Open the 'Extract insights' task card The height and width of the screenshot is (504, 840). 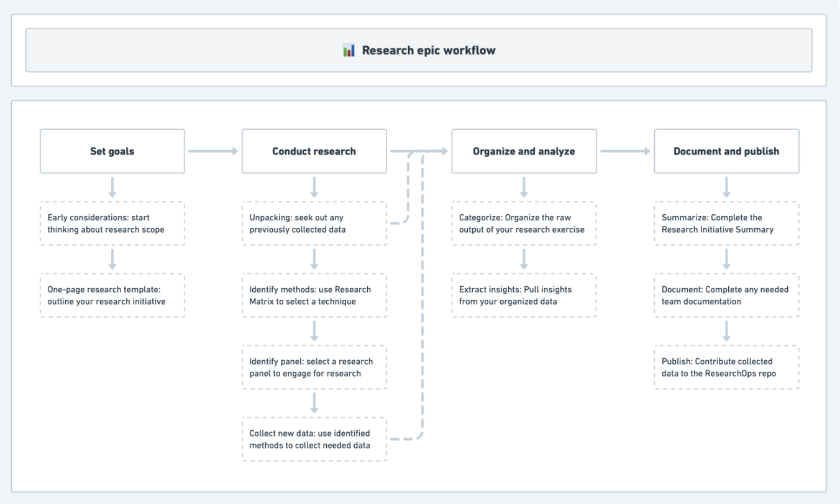[524, 295]
